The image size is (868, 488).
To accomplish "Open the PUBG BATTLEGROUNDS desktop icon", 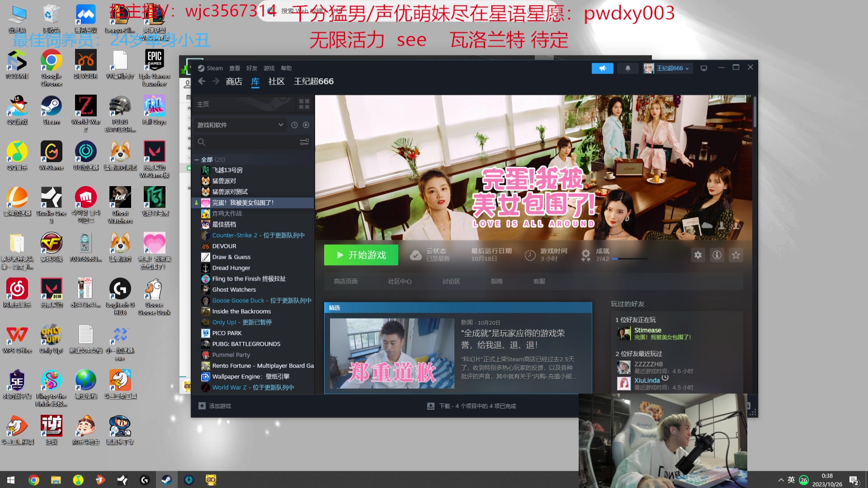I will click(120, 114).
